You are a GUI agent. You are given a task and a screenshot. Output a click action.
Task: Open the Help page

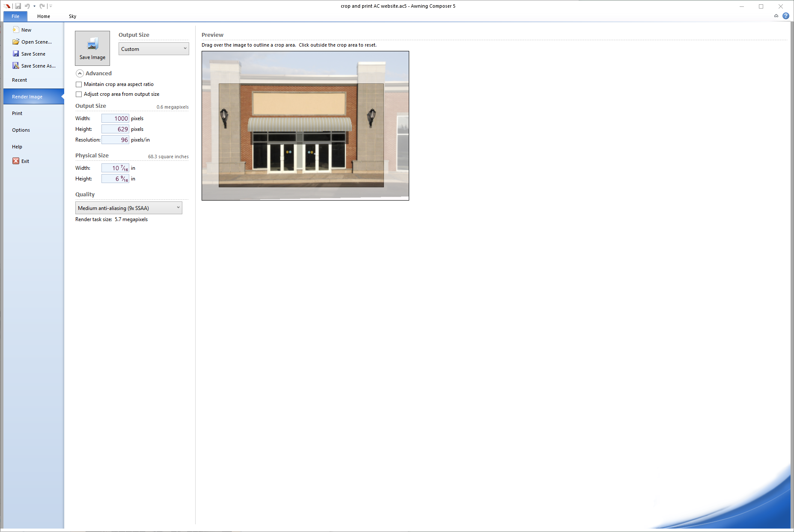(x=17, y=147)
